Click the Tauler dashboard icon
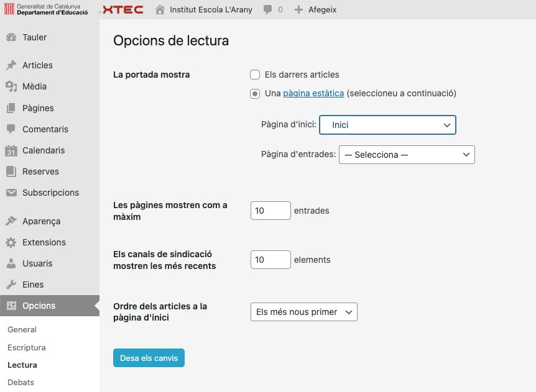The width and height of the screenshot is (536, 392). click(11, 37)
